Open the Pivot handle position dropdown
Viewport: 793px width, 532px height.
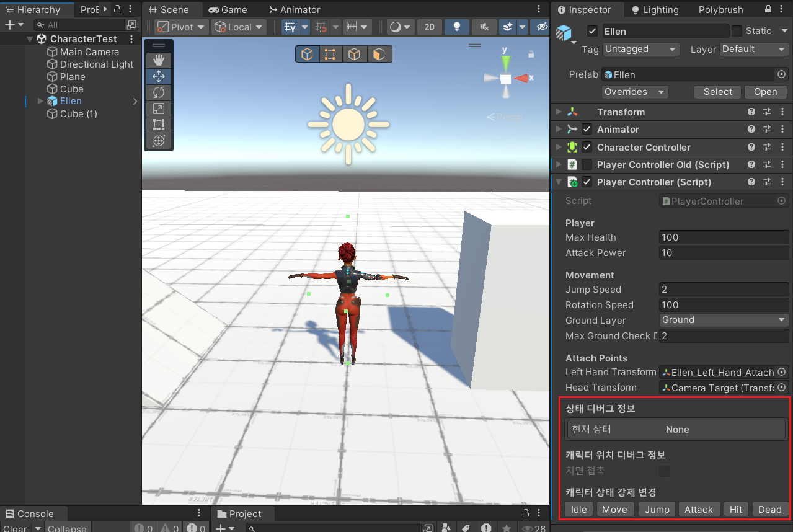[x=180, y=27]
